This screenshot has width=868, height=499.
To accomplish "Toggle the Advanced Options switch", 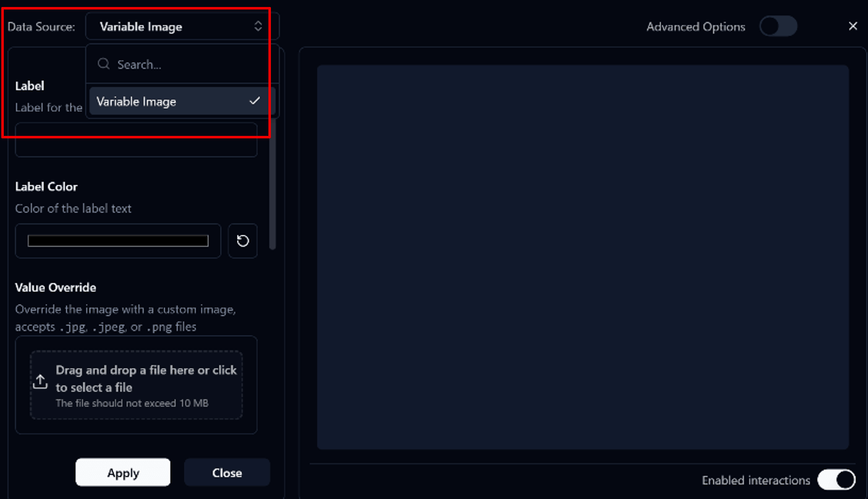I will pyautogui.click(x=778, y=27).
